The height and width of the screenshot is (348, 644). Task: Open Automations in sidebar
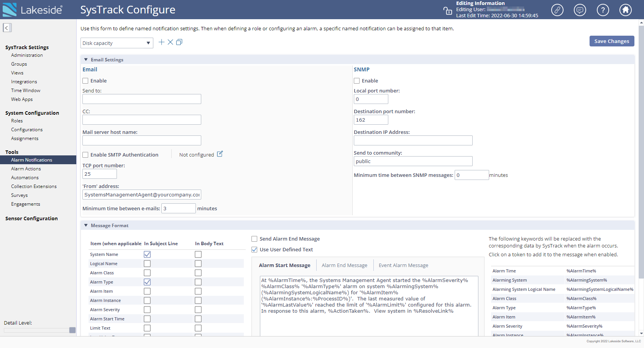tap(25, 178)
